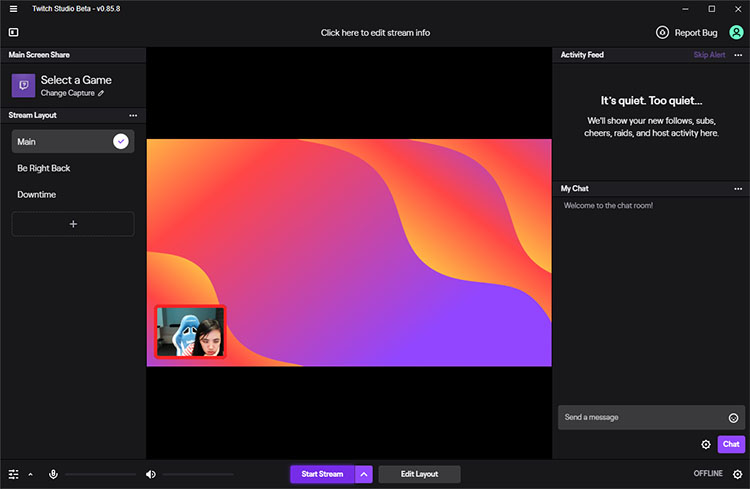Click Start Stream button
750x489 pixels.
point(322,474)
